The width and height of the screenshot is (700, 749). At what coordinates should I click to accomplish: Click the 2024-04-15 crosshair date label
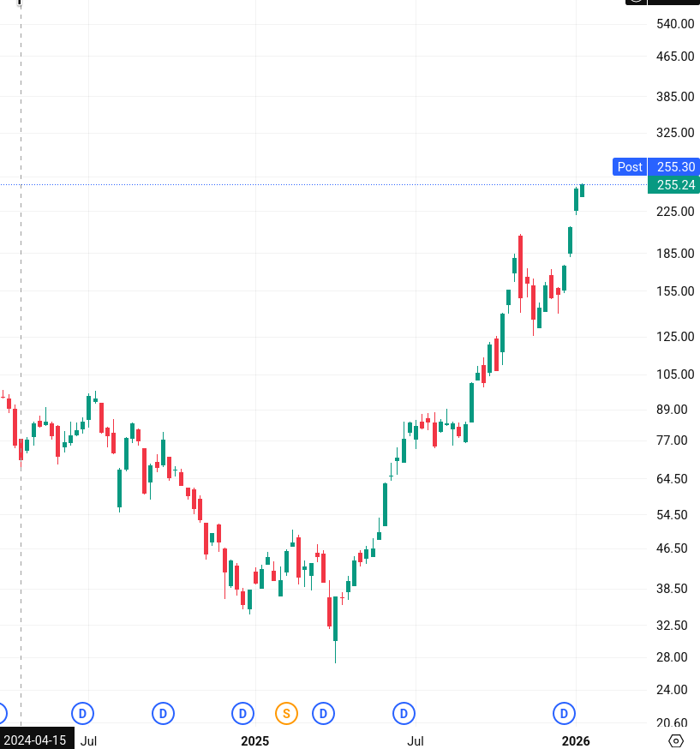[37, 740]
